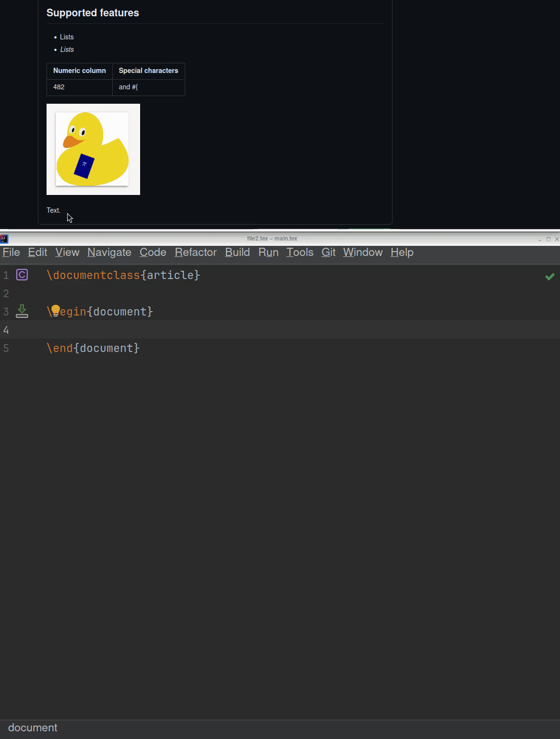Open the Run menu

point(268,253)
